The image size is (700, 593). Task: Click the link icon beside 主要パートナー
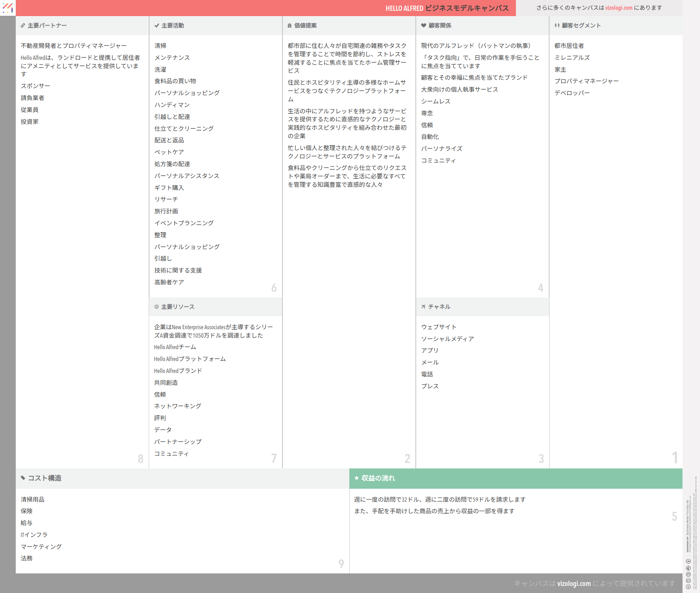pyautogui.click(x=23, y=26)
